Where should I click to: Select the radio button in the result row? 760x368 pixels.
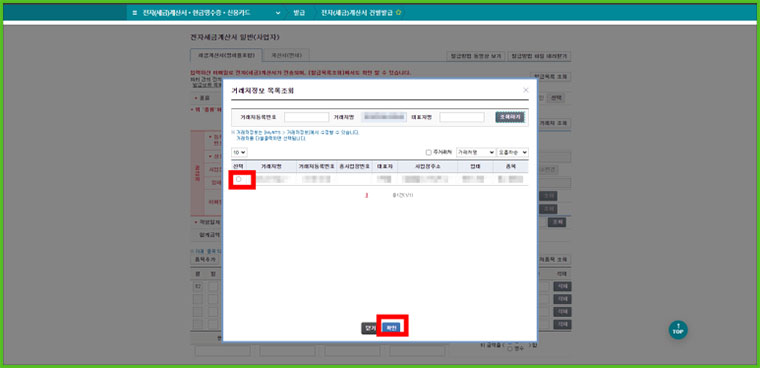(238, 179)
